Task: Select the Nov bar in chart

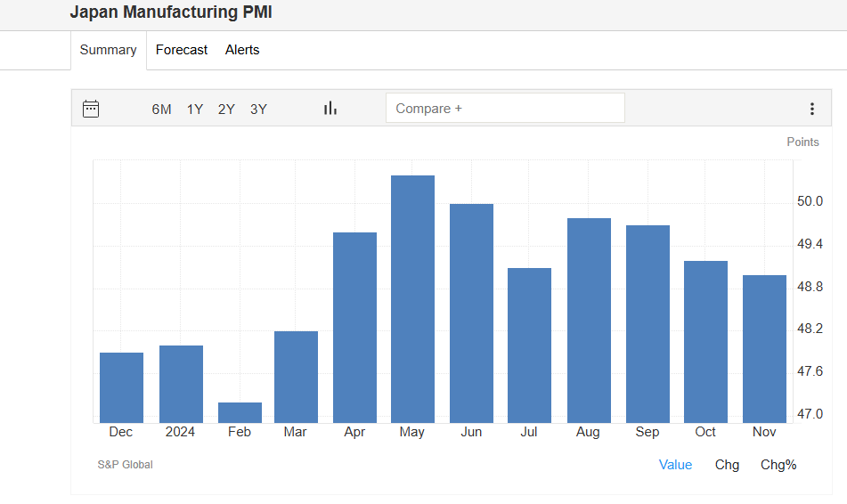Action: pyautogui.click(x=764, y=349)
